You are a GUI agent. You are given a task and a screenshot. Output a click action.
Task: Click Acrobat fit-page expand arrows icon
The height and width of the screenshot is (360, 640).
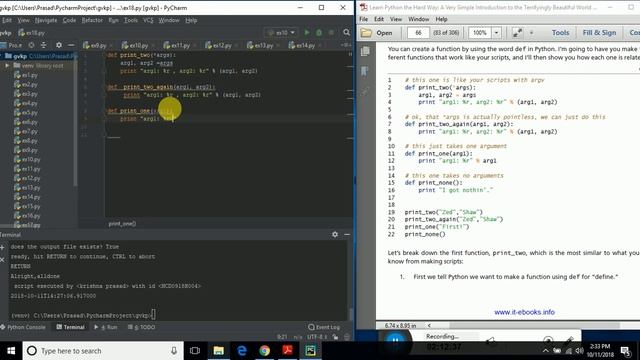pos(517,33)
